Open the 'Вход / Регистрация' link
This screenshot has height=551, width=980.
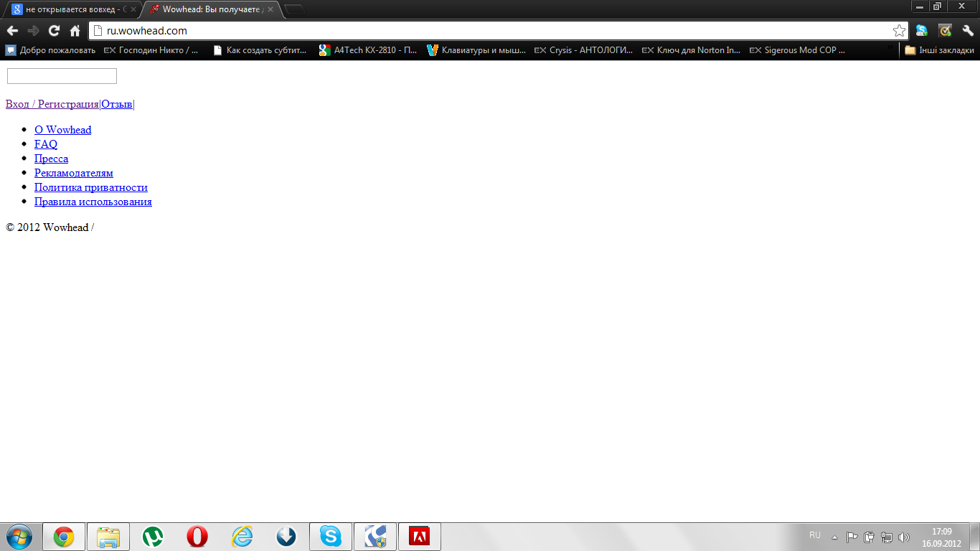tap(52, 104)
